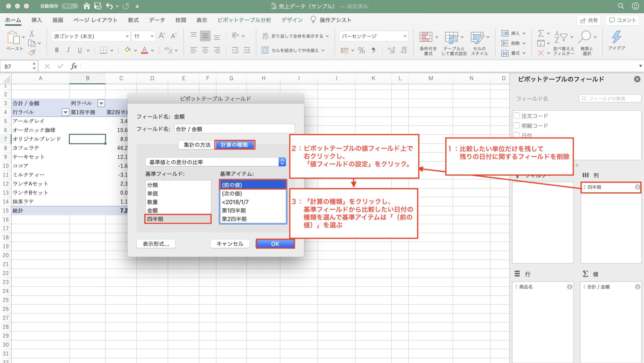
Task: Open the 列ラベル filter dropdown
Action: [x=101, y=103]
